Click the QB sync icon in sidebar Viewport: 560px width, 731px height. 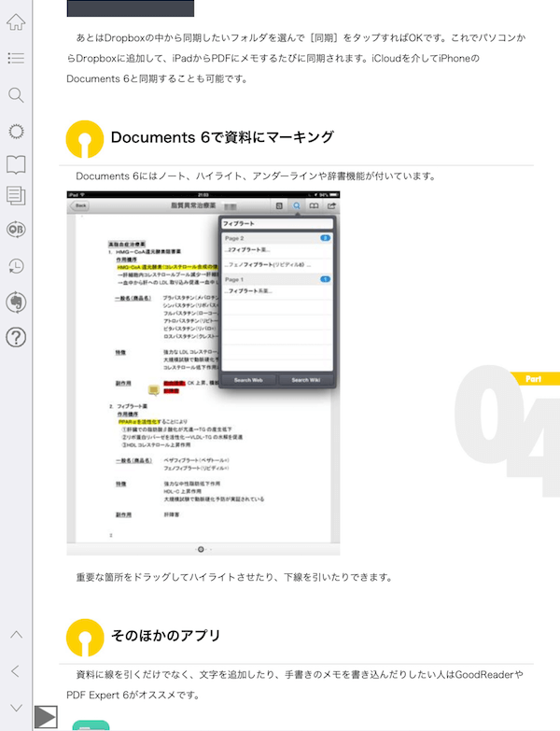[x=16, y=230]
